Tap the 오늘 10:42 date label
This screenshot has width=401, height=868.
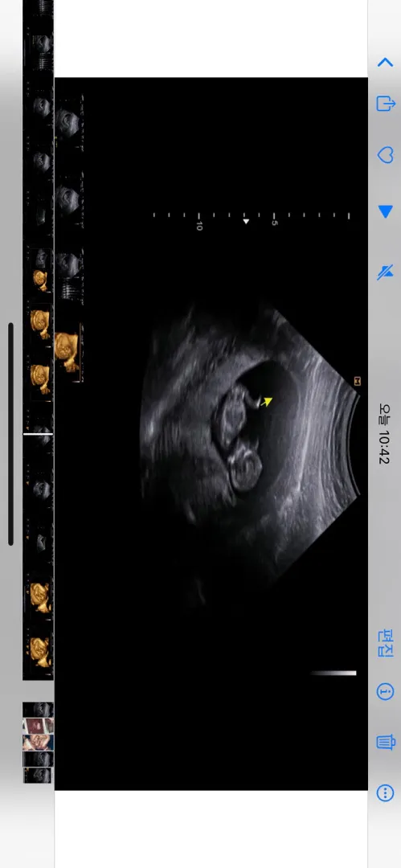click(x=384, y=433)
